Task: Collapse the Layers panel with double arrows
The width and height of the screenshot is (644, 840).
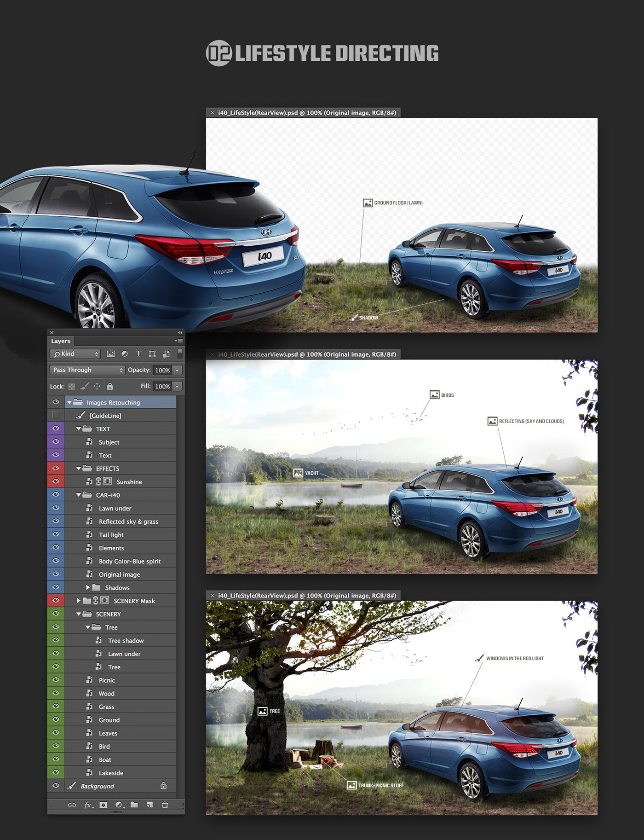Action: click(x=180, y=332)
